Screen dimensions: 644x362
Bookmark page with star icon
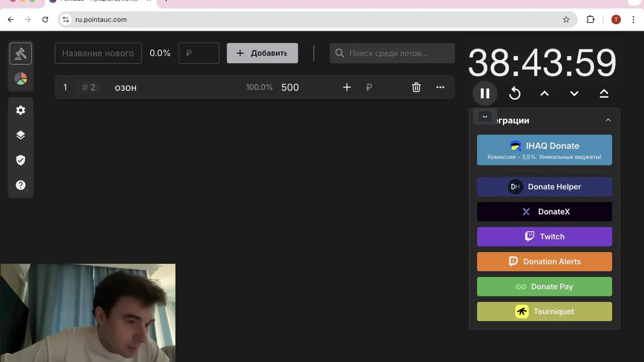(x=566, y=20)
